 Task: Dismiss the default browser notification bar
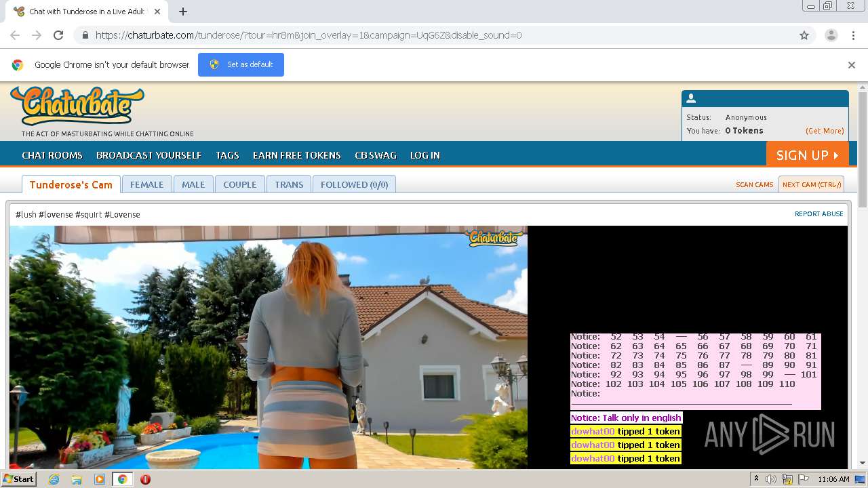852,65
